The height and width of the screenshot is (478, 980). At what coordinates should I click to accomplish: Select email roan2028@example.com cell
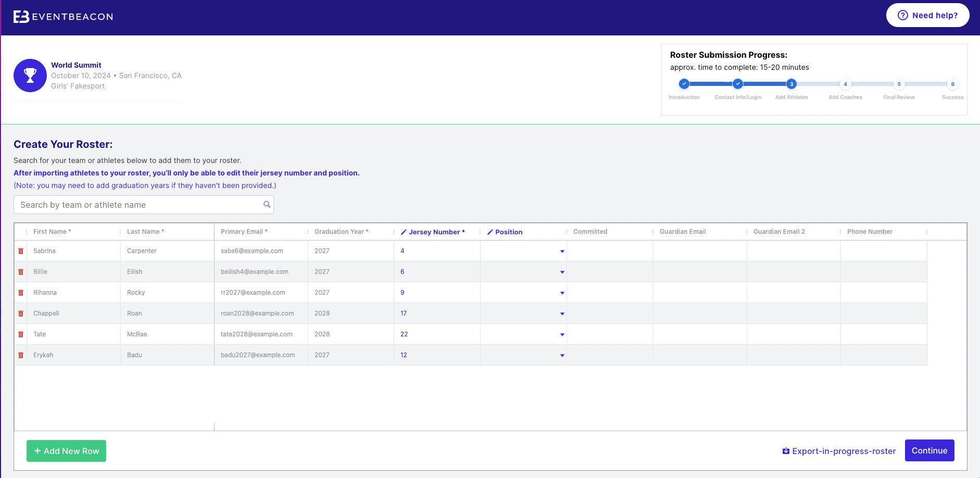tap(261, 313)
